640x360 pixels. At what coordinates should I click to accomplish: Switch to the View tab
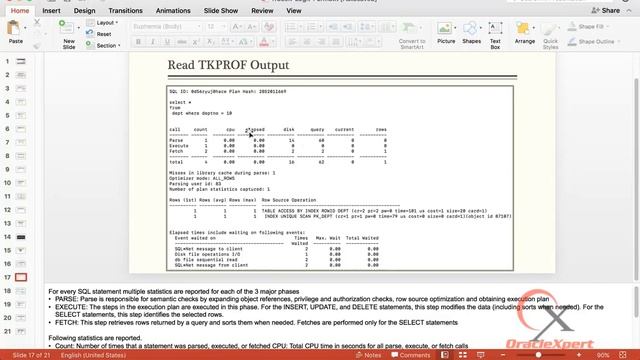pos(293,11)
